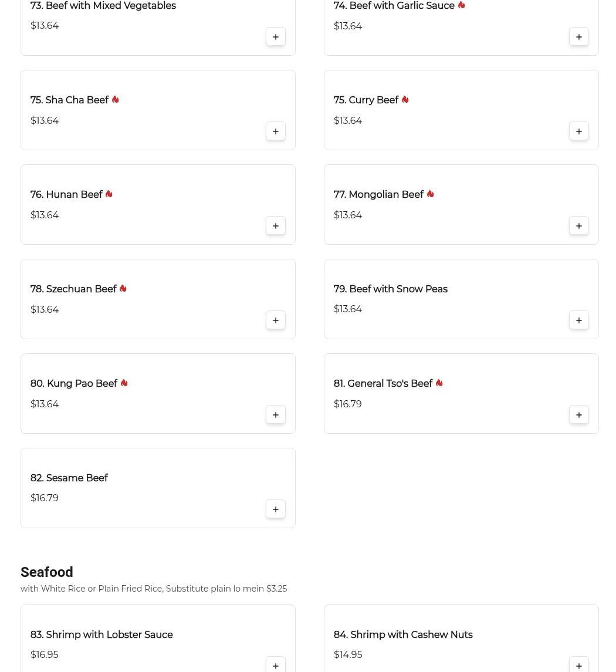616x672 pixels.
Task: Add Curry Beef using plus icon
Action: click(579, 131)
